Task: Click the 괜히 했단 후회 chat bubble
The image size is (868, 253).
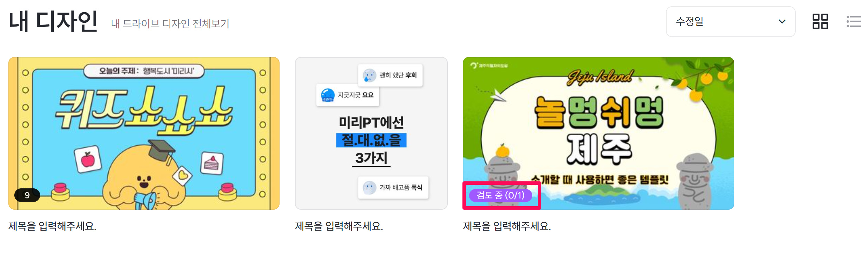Action: [x=390, y=75]
